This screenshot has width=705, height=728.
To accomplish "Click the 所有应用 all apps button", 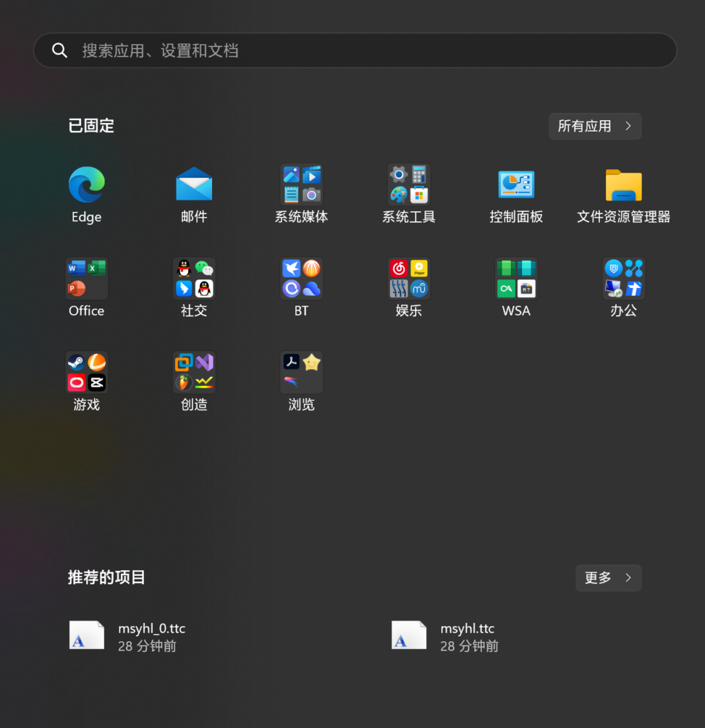I will (x=595, y=127).
